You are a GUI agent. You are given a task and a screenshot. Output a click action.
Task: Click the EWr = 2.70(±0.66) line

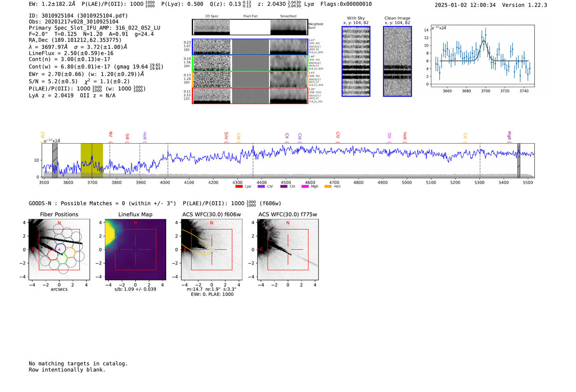coord(86,74)
